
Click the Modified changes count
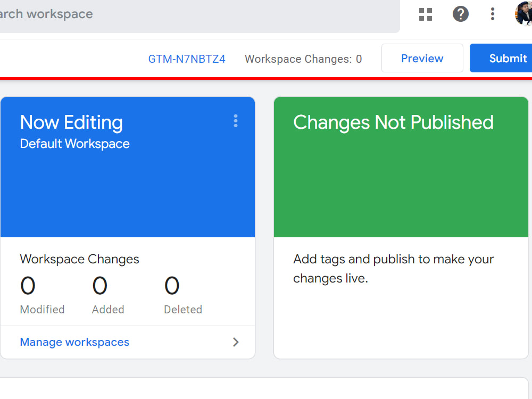pyautogui.click(x=28, y=286)
